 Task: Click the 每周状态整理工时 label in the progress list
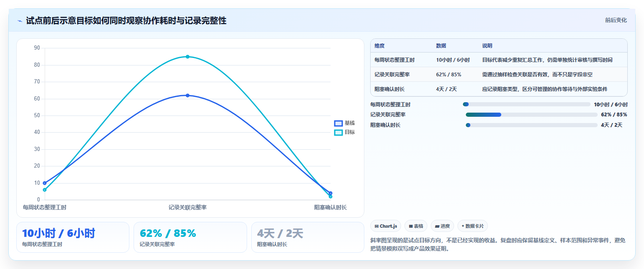(390, 105)
